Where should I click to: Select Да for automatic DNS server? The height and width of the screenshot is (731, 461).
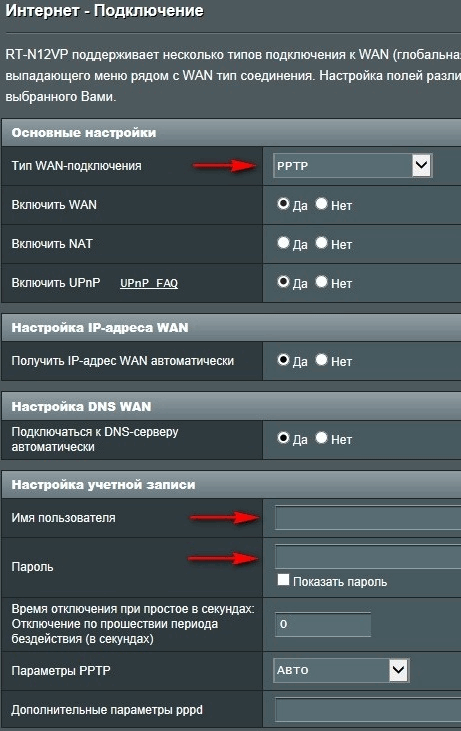tap(283, 438)
